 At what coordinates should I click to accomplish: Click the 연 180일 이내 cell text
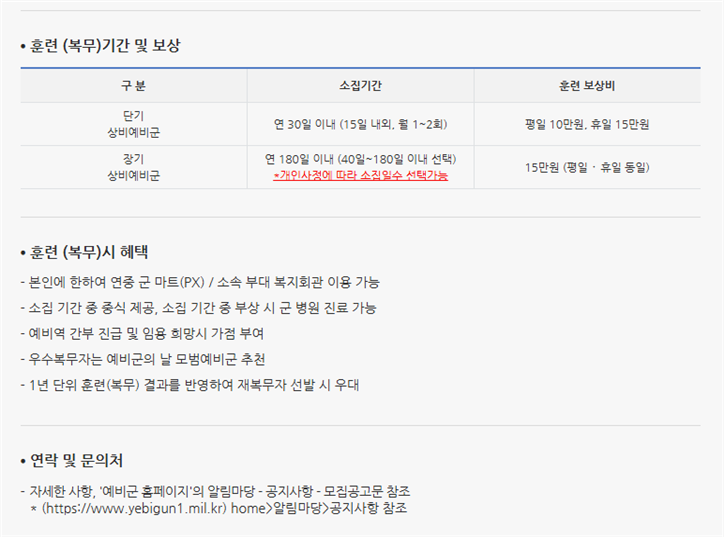click(x=360, y=159)
